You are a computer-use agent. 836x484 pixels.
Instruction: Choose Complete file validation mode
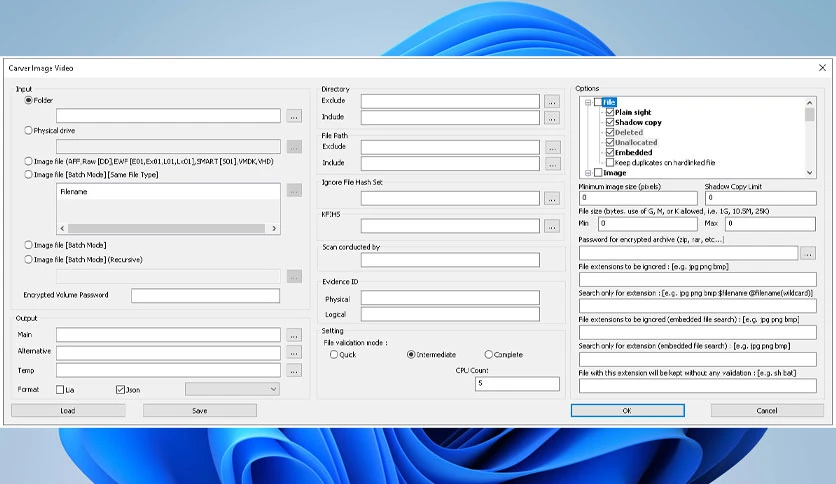pos(488,354)
